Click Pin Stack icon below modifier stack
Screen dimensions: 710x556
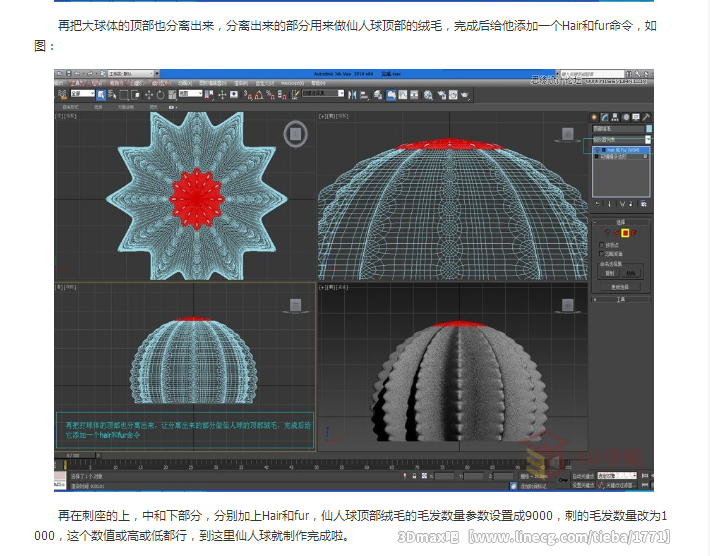[x=598, y=204]
